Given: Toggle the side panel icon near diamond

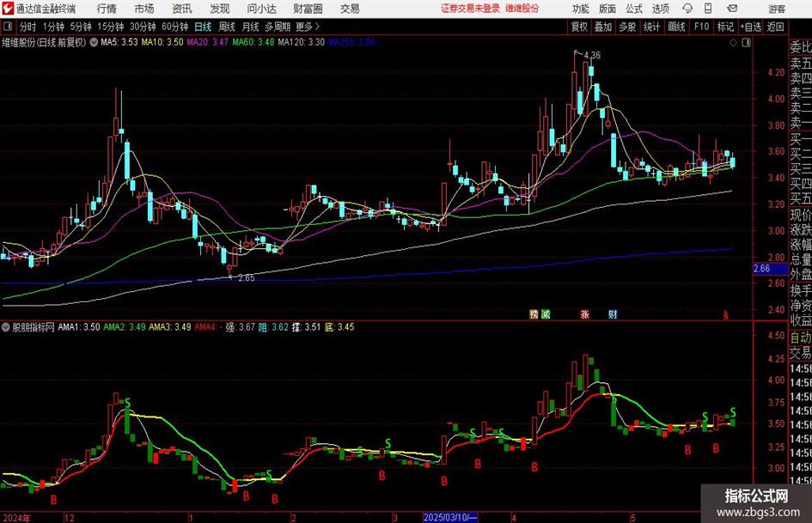Looking at the screenshot, I should point(746,43).
